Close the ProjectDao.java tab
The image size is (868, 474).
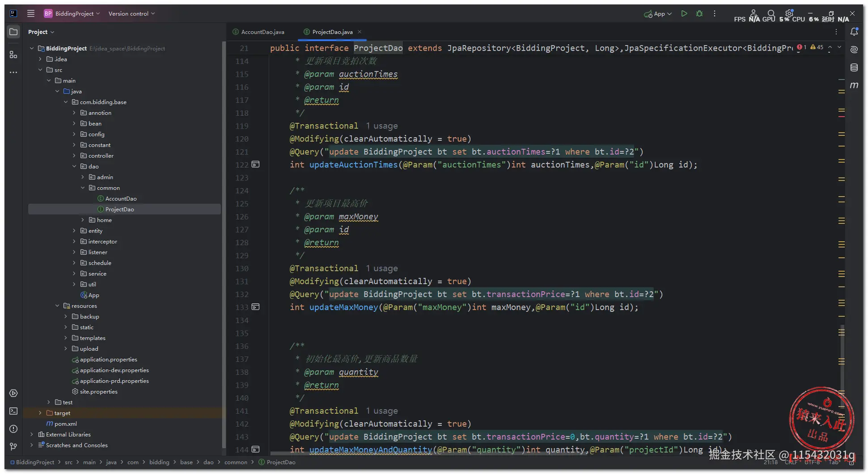click(x=360, y=32)
